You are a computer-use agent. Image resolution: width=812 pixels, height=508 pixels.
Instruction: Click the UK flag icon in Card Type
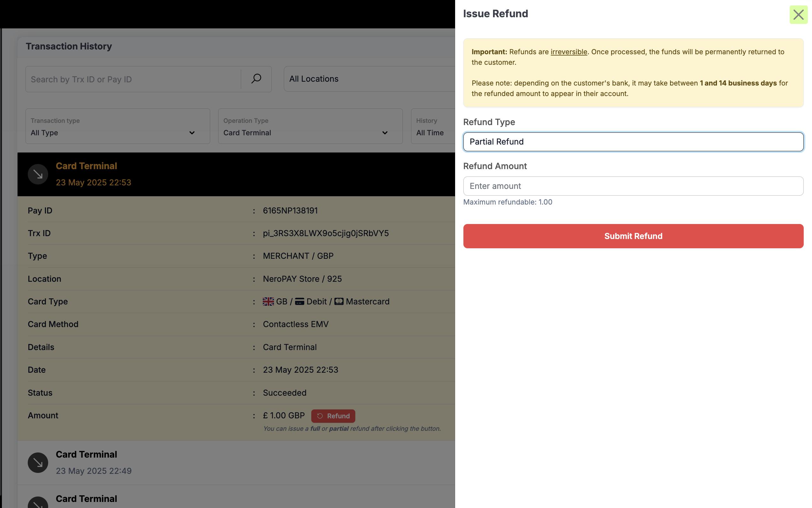[268, 301]
